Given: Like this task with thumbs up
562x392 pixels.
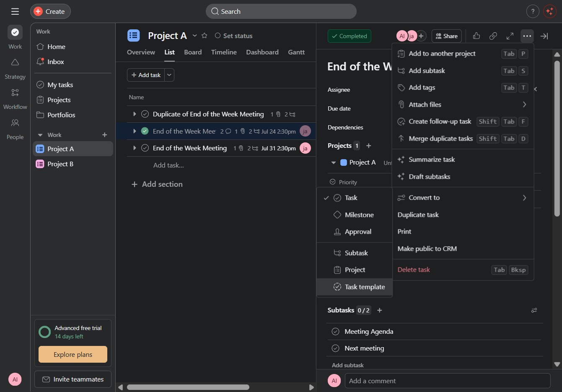Looking at the screenshot, I should click(x=477, y=36).
